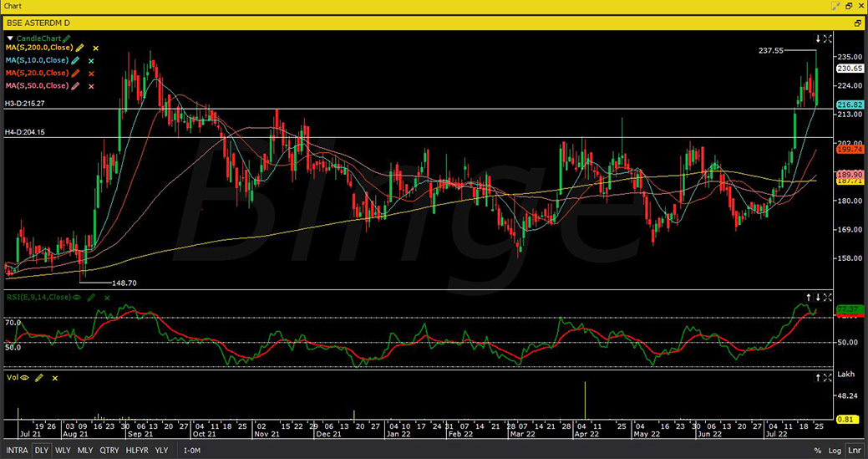Click the 230.65 current price tag
Viewport: 868px width, 459px height.
click(850, 69)
